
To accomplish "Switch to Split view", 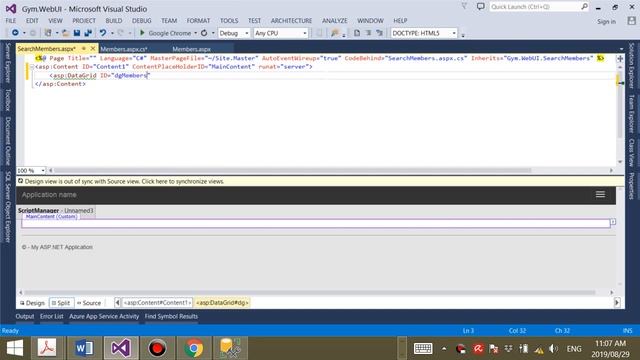I will [x=61, y=303].
